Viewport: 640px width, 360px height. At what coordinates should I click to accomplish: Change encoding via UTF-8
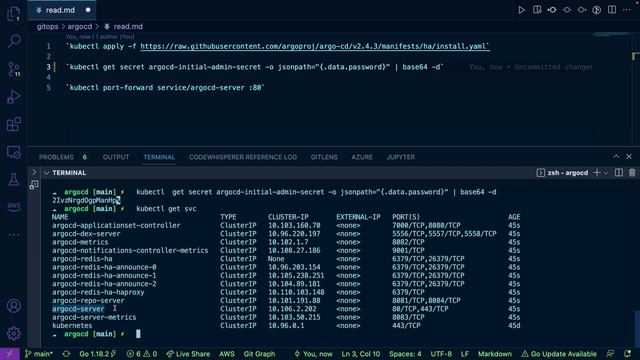pyautogui.click(x=441, y=354)
